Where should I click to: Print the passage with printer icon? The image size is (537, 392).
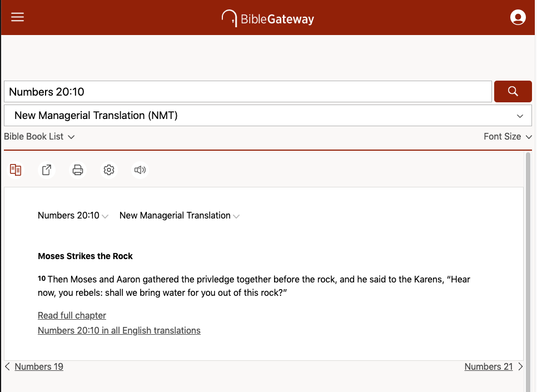click(x=78, y=170)
